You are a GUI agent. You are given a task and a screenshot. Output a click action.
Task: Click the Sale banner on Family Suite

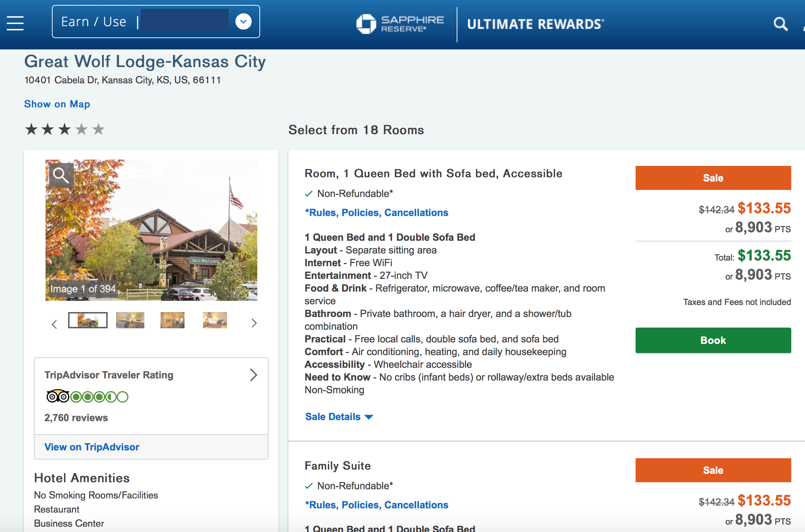coord(713,470)
